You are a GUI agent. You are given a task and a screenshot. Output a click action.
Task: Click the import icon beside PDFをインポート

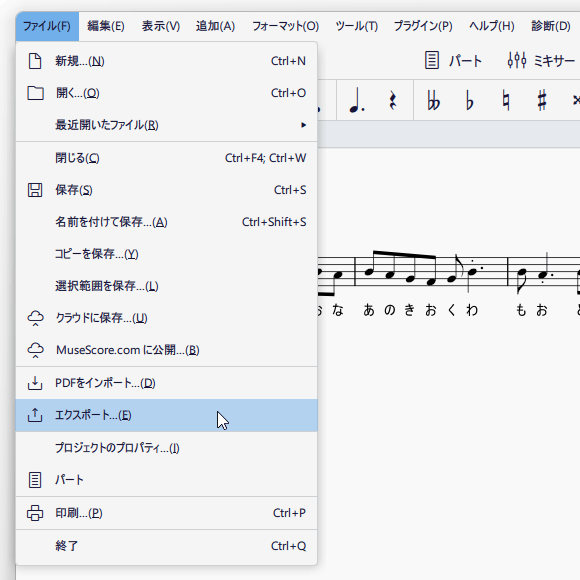click(x=35, y=383)
